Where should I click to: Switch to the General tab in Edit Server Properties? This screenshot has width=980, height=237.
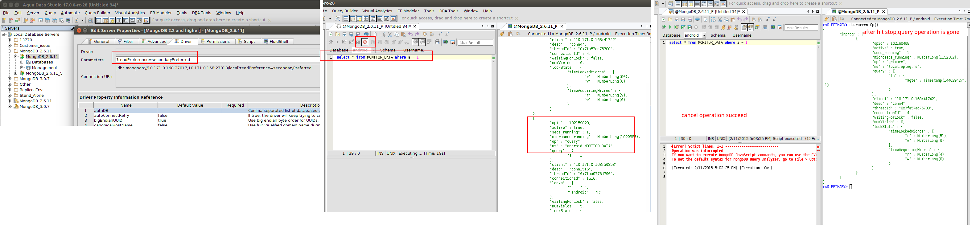(99, 42)
